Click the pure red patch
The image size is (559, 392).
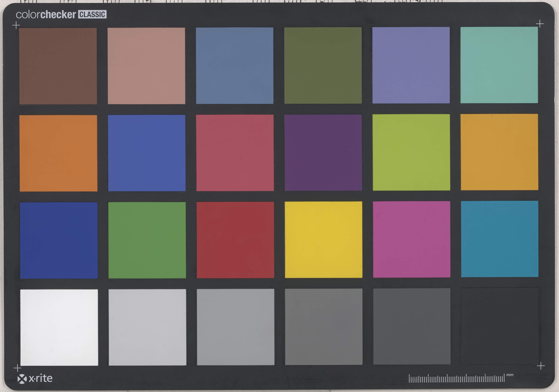pos(235,240)
